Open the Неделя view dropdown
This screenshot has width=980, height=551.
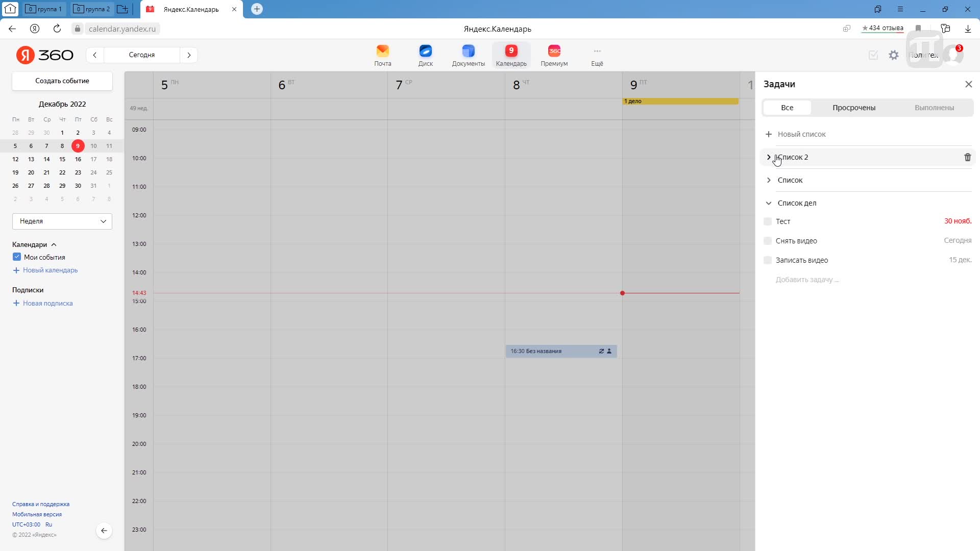pyautogui.click(x=62, y=221)
